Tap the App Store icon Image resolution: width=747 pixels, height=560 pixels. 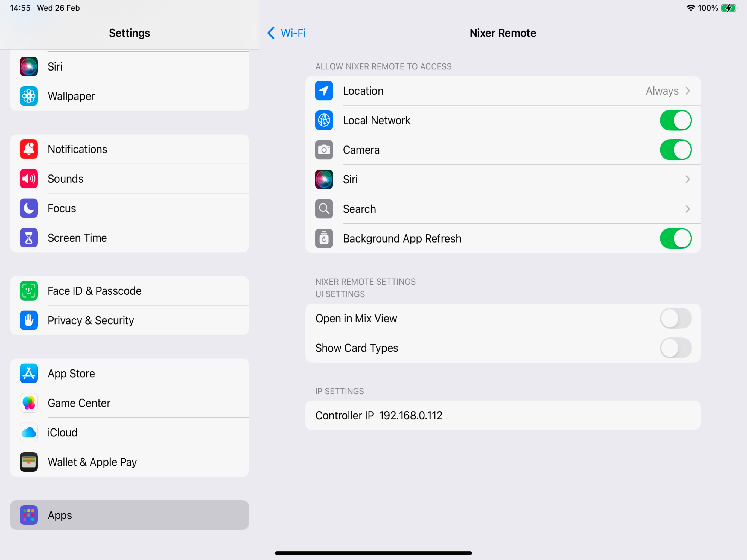[x=29, y=374]
